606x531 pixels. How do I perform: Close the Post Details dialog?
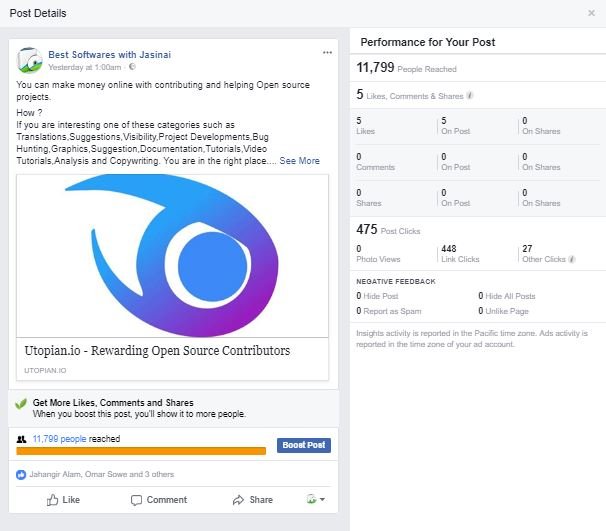click(x=591, y=13)
